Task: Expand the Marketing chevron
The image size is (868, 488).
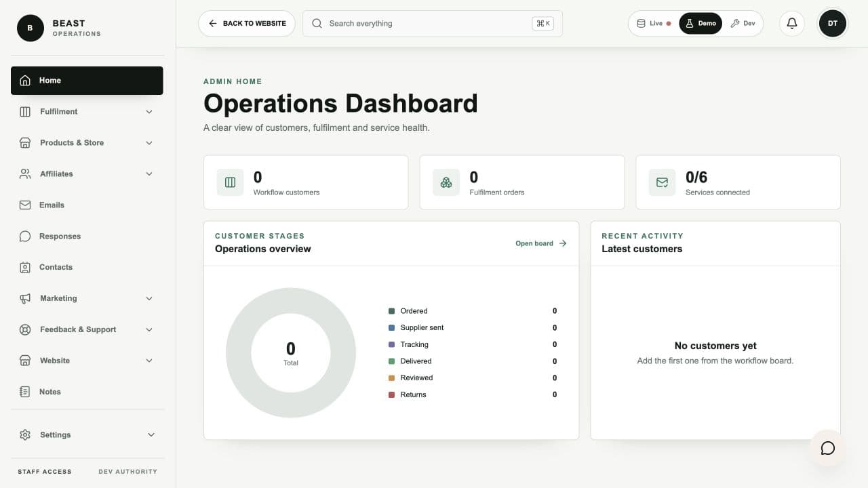Action: 149,299
